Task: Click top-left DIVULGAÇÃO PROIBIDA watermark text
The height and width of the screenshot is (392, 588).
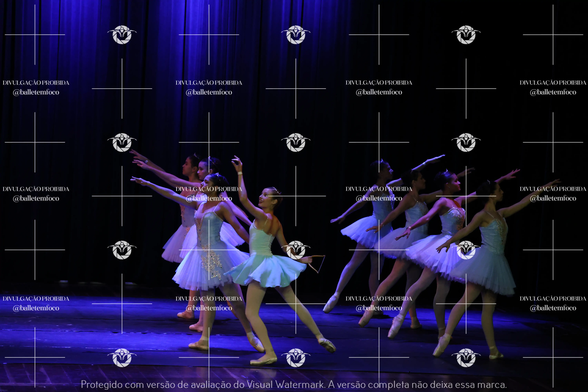Action: [x=36, y=83]
